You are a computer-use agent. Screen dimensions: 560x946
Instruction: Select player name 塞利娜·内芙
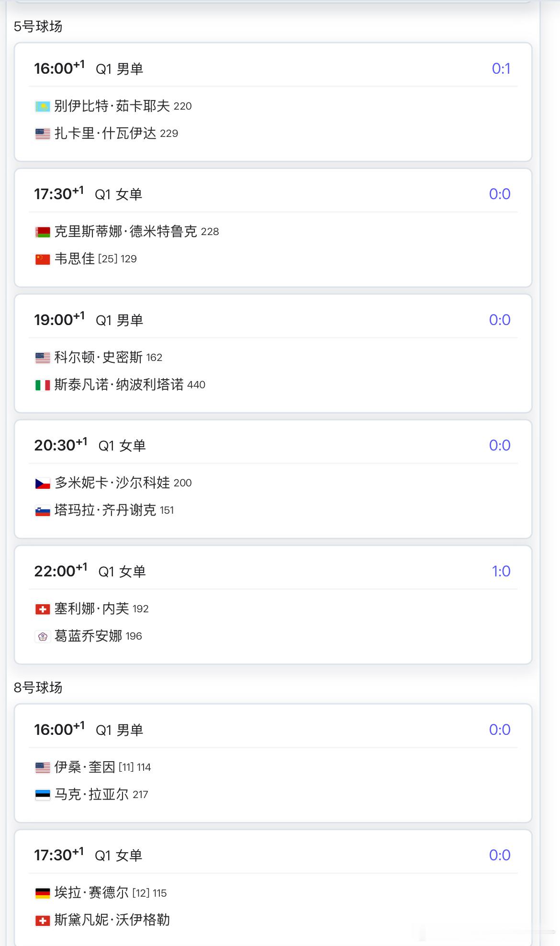[91, 608]
